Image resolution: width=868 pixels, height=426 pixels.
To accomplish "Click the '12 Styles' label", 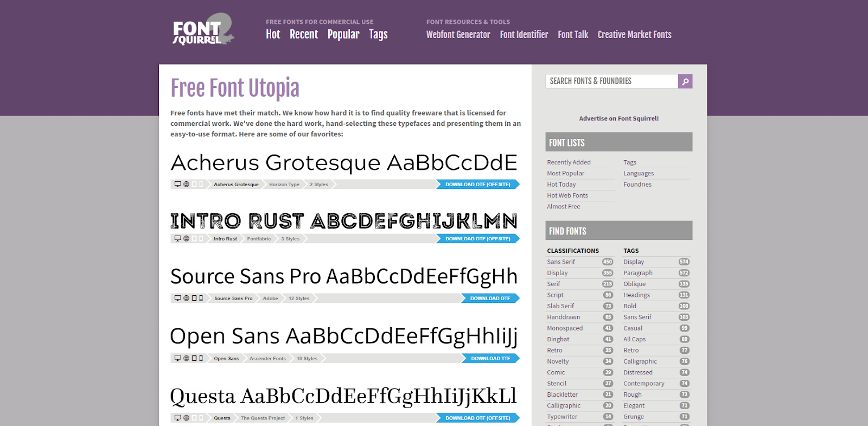I will point(299,298).
